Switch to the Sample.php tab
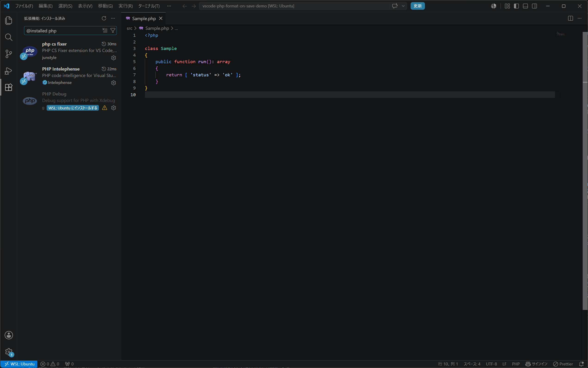Image resolution: width=588 pixels, height=368 pixels. click(144, 19)
